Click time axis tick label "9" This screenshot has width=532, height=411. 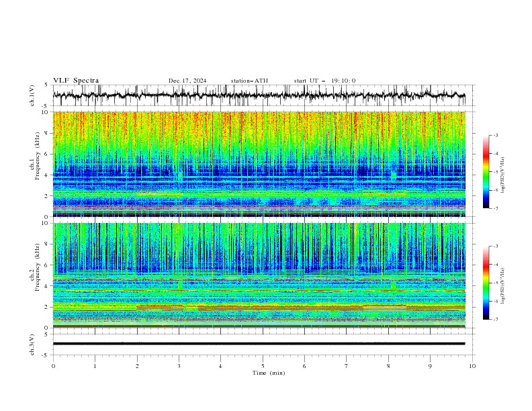[x=430, y=366]
